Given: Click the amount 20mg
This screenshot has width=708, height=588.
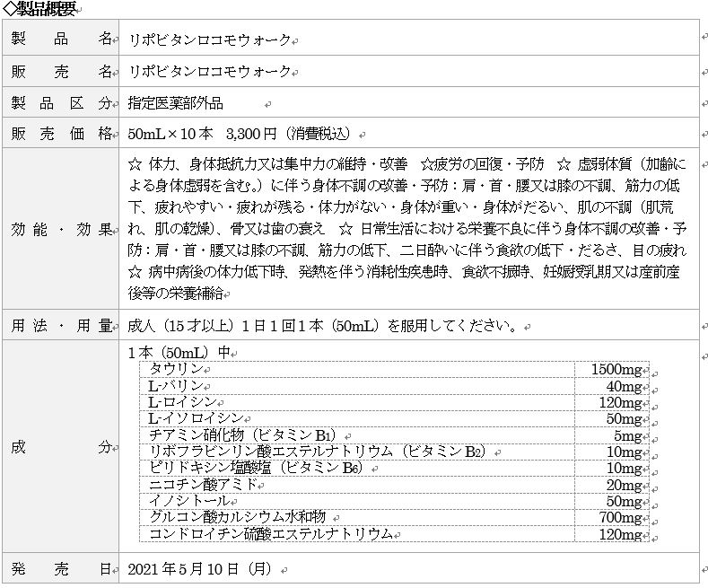Looking at the screenshot, I should (x=624, y=486).
